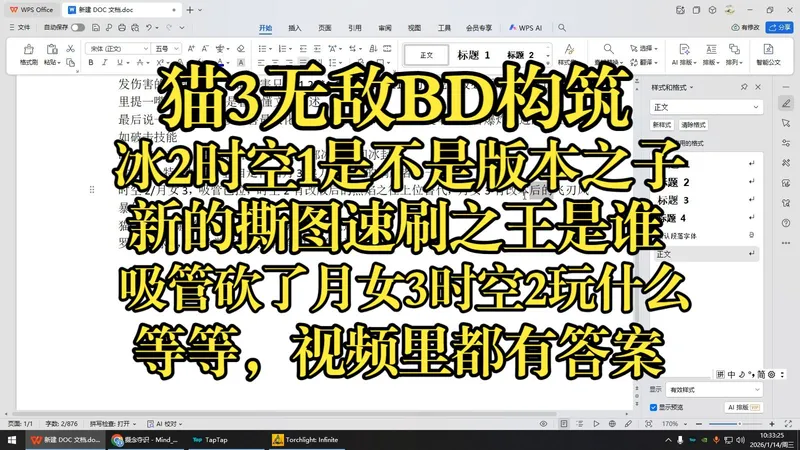
Task: Click the Undo arrow icon
Action: tap(148, 28)
